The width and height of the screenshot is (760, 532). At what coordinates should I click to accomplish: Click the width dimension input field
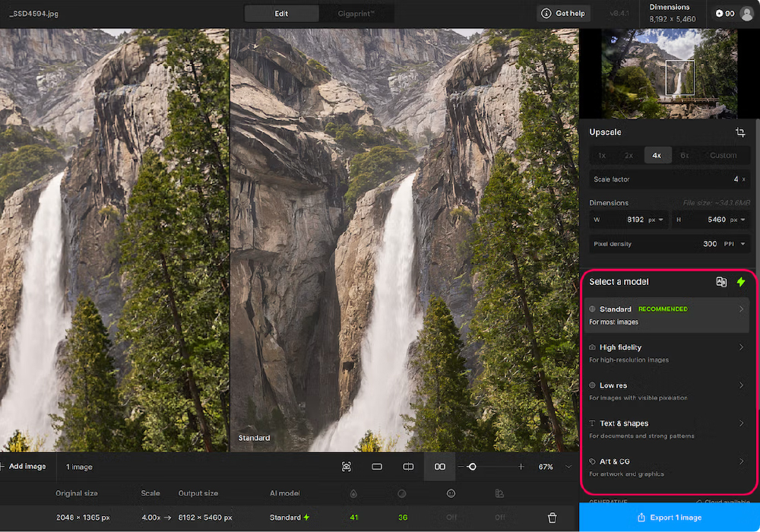629,220
